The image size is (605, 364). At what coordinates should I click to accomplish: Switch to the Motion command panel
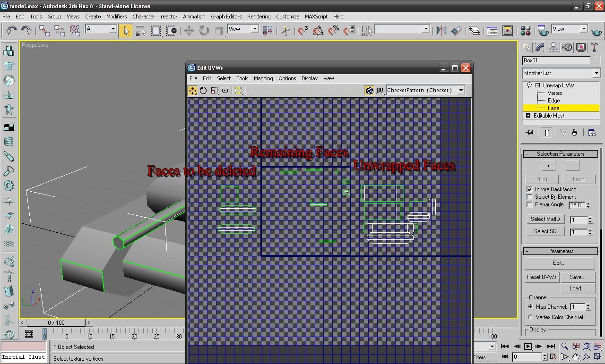(567, 47)
